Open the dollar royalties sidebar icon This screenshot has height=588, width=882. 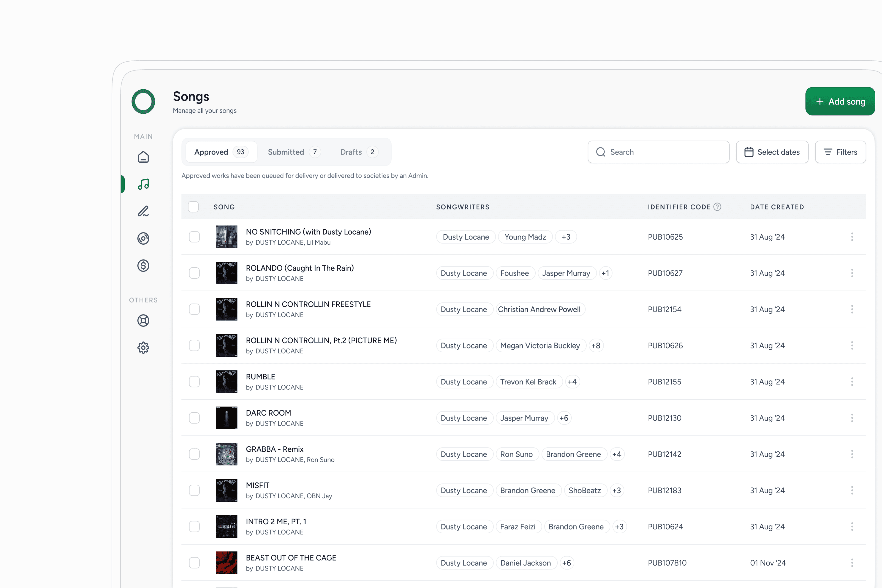point(143,266)
